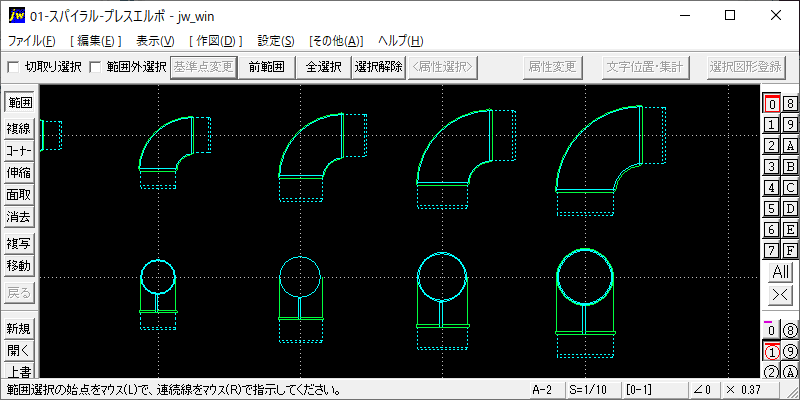Viewport: 800px width, 400px height.
Task: Toggle layer 8 in layer bar
Action: coord(790,104)
